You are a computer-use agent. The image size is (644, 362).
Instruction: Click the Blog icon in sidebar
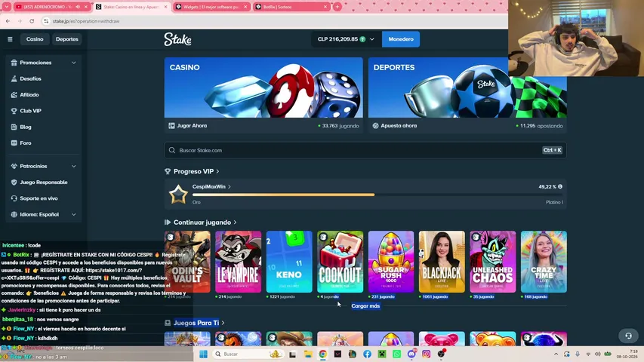pyautogui.click(x=14, y=127)
